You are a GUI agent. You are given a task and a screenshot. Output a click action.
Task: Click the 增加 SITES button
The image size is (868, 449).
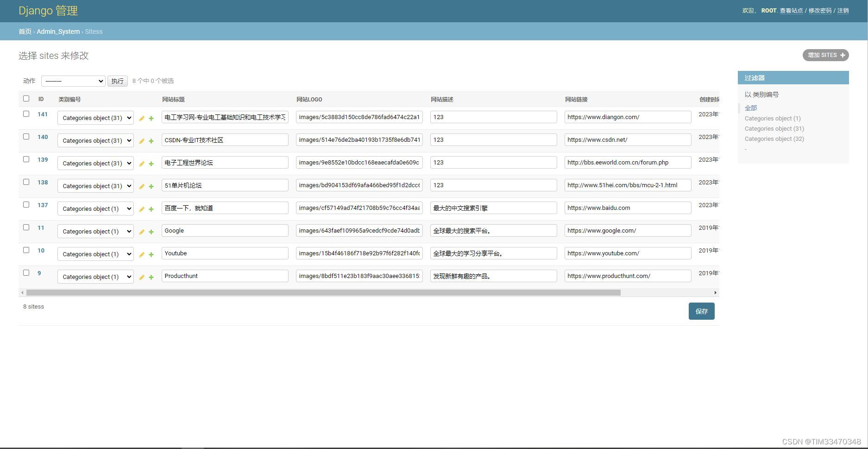tap(825, 55)
